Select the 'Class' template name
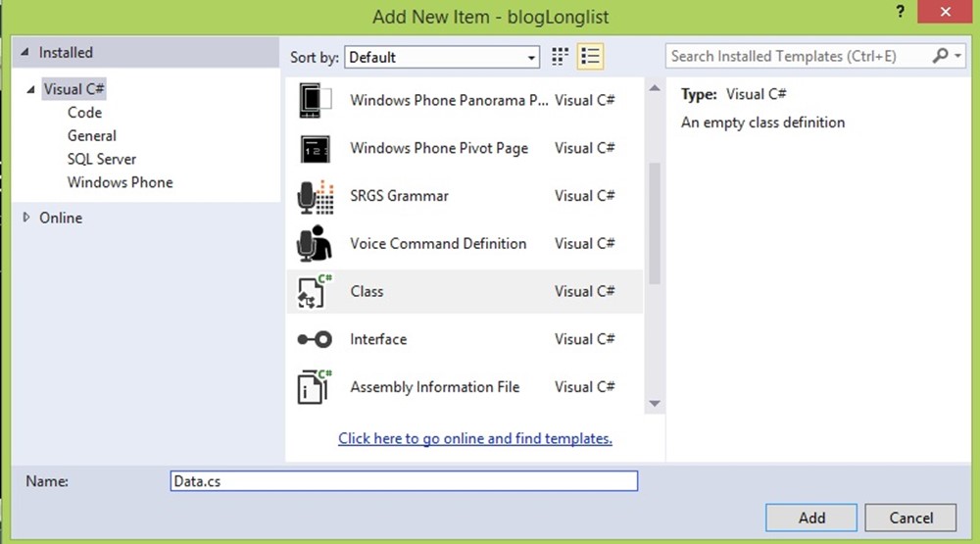980x544 pixels. coord(367,291)
